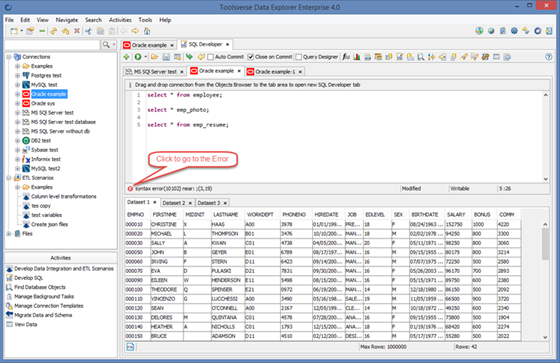Click Manage Background Tasks activity
This screenshot has width=560, height=363.
[x=44, y=297]
